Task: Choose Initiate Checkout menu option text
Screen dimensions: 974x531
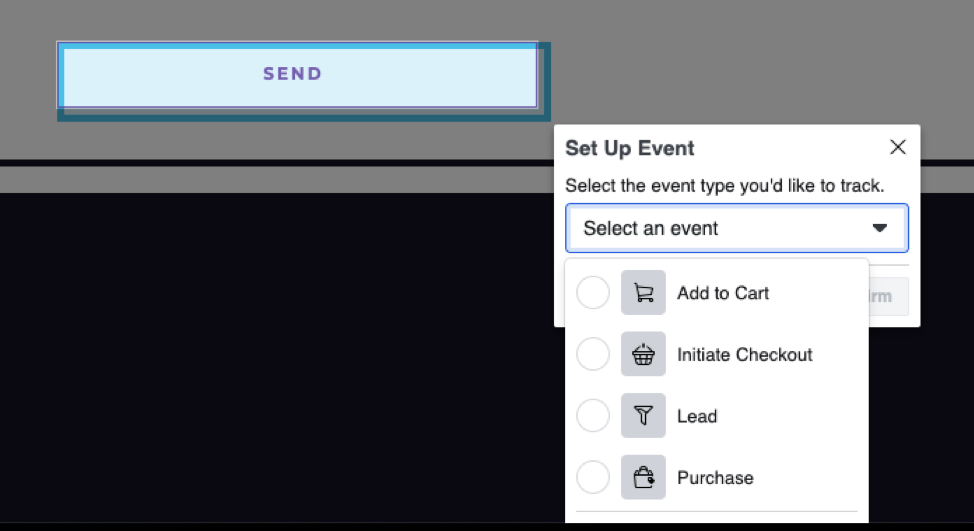Action: 744,355
